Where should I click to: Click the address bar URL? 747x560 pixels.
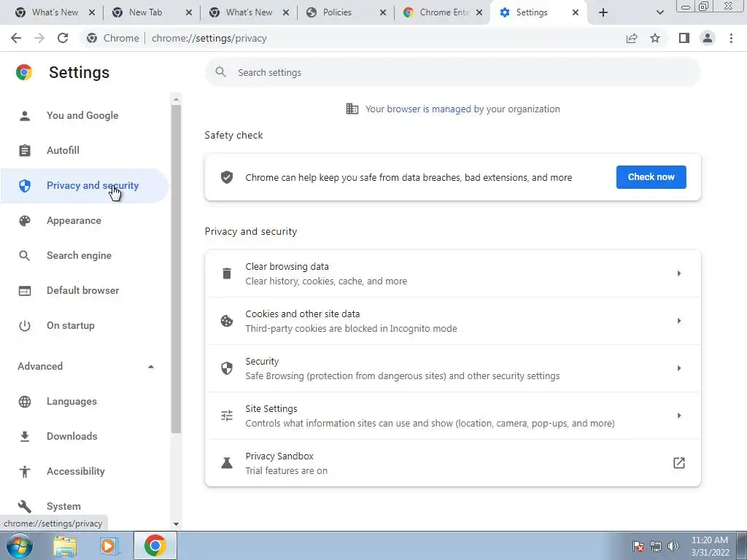coord(209,38)
